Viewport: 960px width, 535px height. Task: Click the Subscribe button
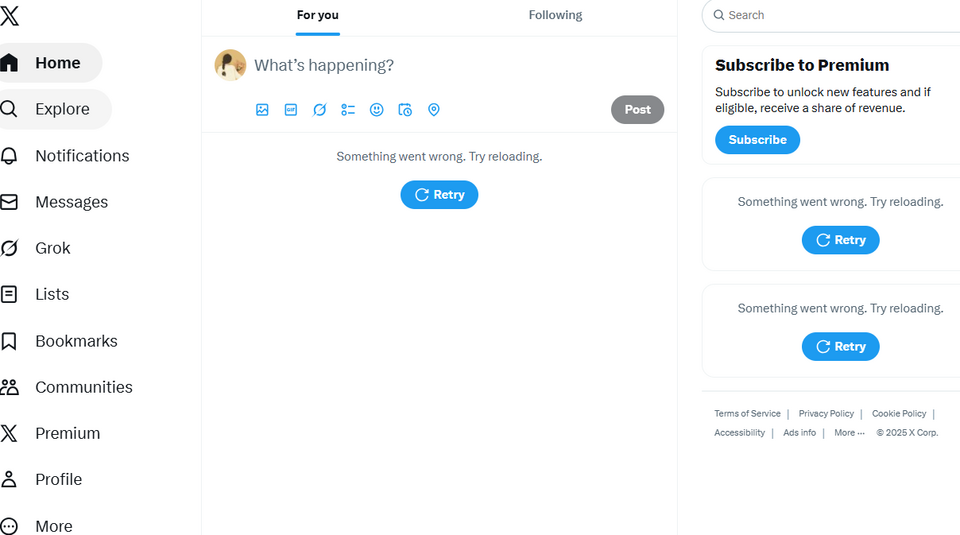[x=757, y=140]
